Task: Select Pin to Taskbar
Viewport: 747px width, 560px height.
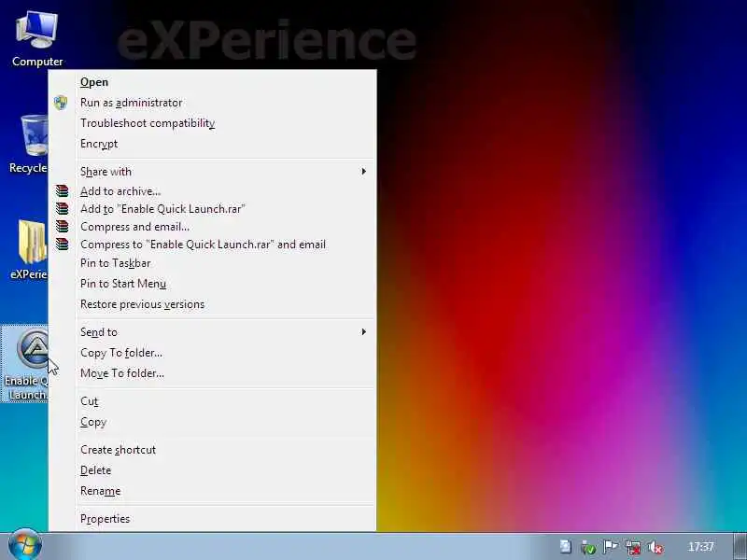Action: [x=213, y=263]
